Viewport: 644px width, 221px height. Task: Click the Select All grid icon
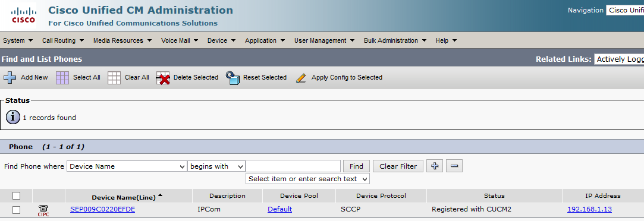click(x=62, y=77)
